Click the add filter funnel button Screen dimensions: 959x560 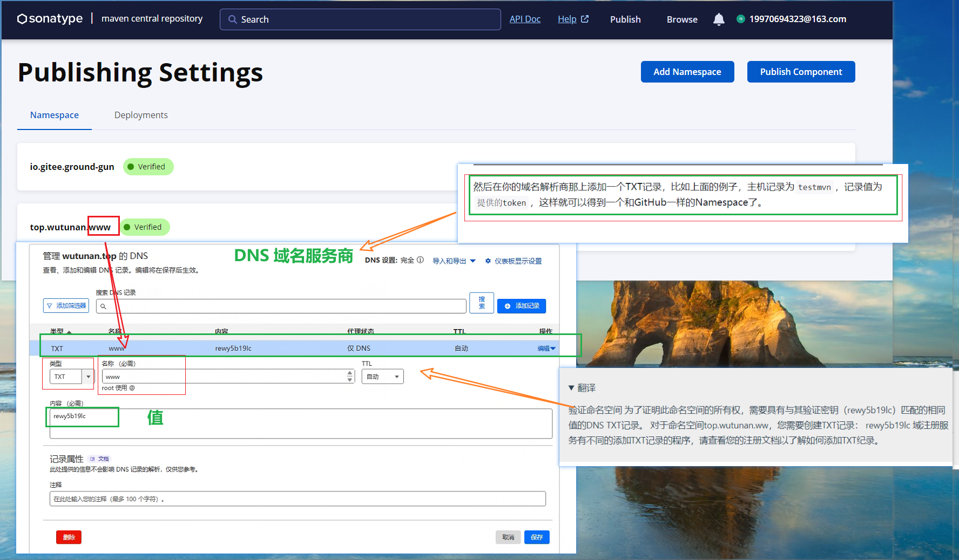click(66, 306)
